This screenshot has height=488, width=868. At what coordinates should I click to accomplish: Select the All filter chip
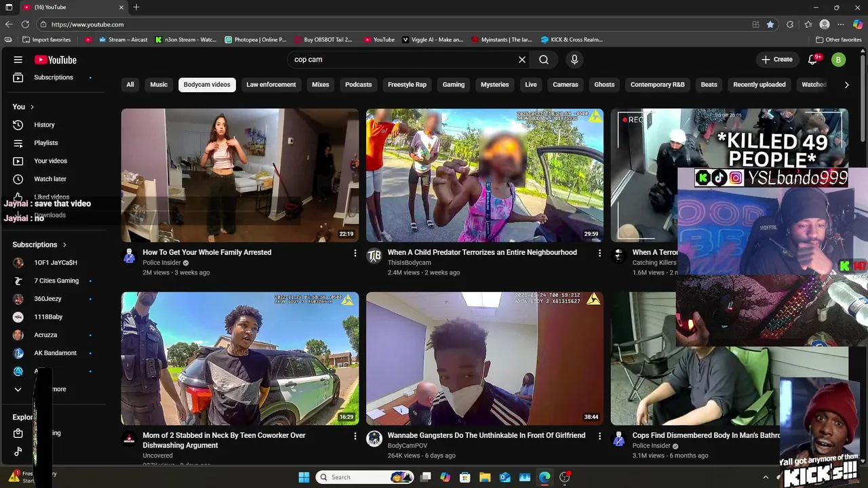coord(130,85)
